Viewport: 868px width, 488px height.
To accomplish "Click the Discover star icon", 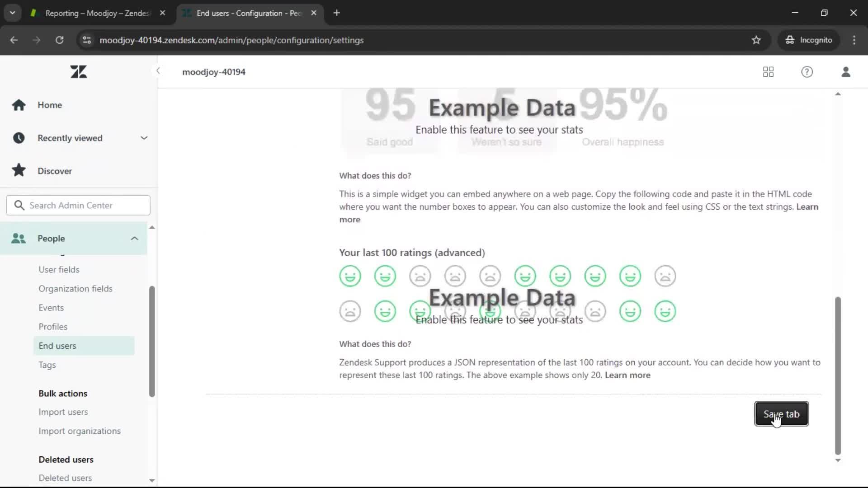I will [x=19, y=170].
